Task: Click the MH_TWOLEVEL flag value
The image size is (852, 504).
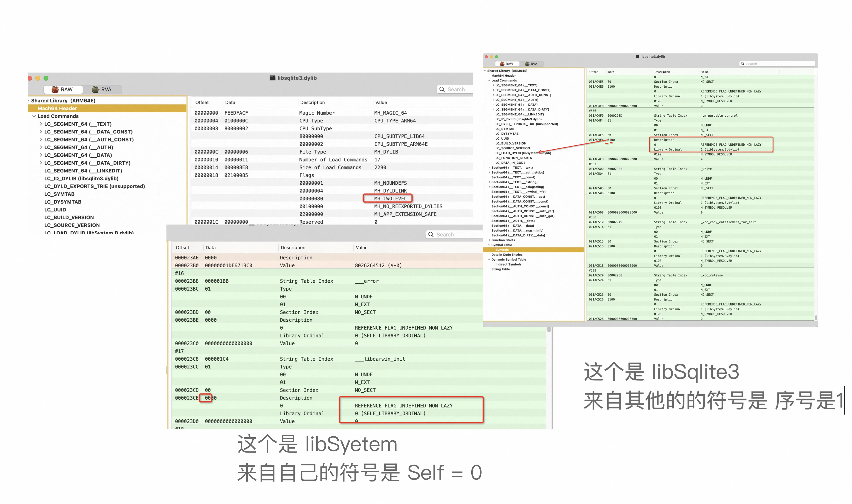Action: [390, 199]
